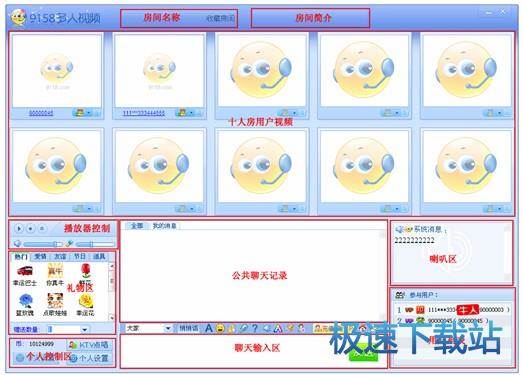This screenshot has height=375, width=523.
Task: Choose the 你真牛 gift icon
Action: point(55,275)
